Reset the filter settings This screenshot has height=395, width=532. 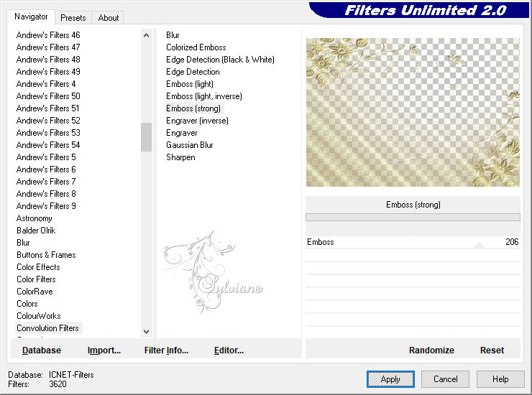pyautogui.click(x=492, y=350)
